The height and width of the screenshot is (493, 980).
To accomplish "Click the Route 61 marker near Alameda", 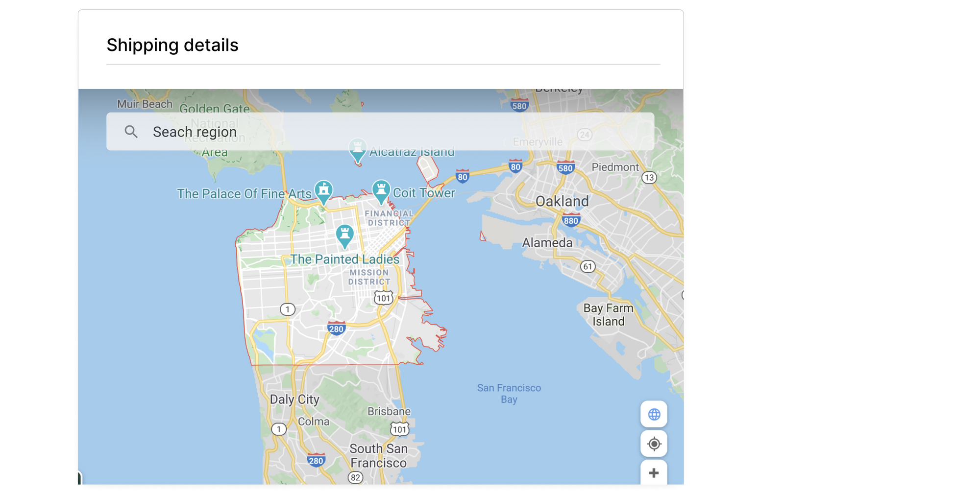I will pyautogui.click(x=588, y=266).
